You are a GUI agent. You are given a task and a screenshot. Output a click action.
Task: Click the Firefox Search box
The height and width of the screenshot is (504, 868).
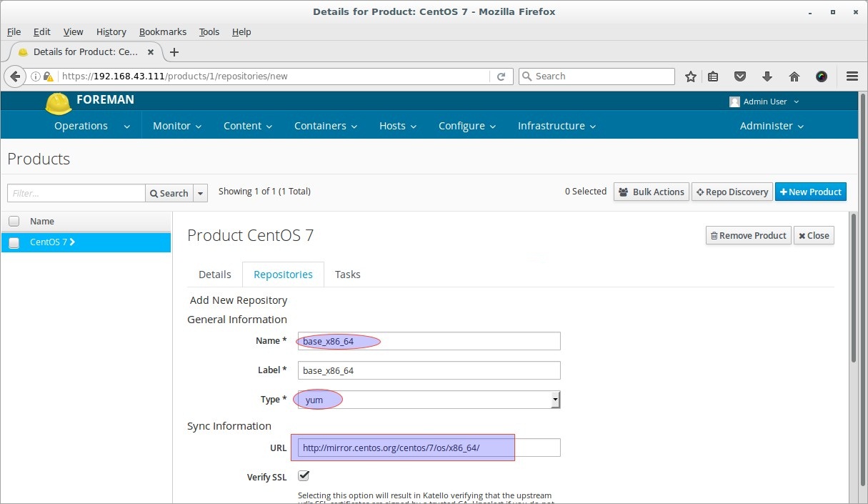pos(597,76)
